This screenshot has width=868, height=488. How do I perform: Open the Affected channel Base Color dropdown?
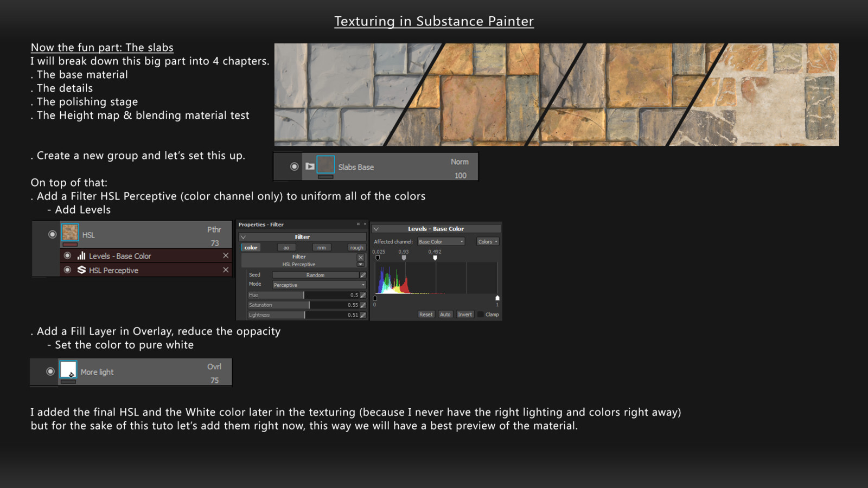coord(441,242)
